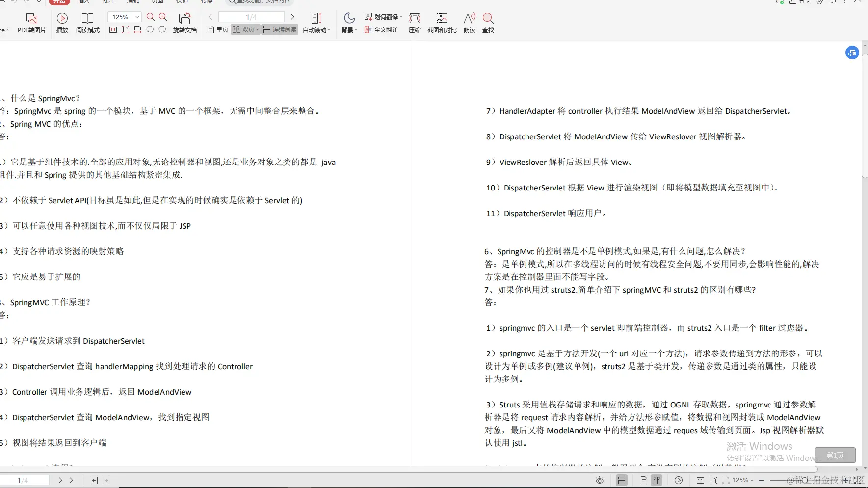
Task: Switch to the 批注 ribbon tab
Action: pos(108,1)
